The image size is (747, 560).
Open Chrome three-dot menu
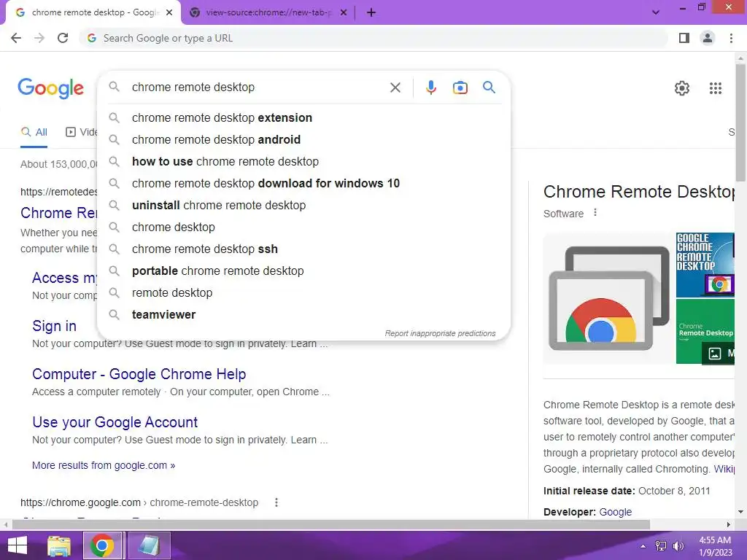point(731,38)
